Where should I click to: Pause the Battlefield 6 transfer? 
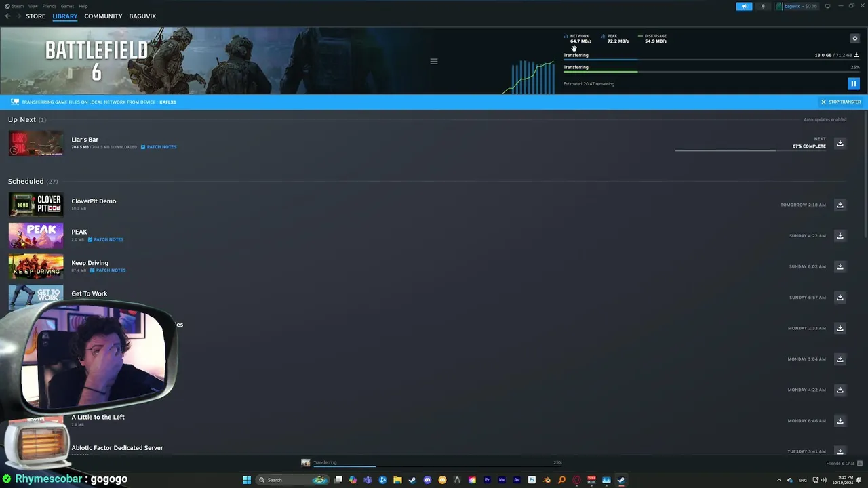coord(853,84)
